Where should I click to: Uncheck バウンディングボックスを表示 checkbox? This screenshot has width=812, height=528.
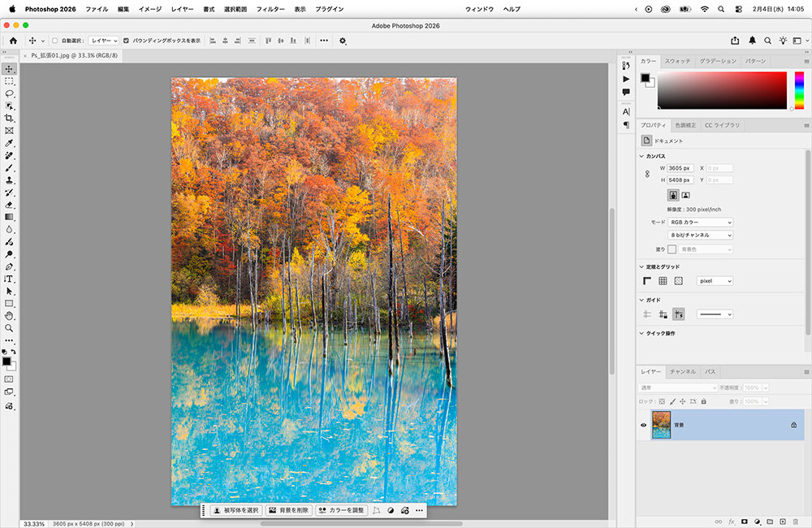pos(126,41)
